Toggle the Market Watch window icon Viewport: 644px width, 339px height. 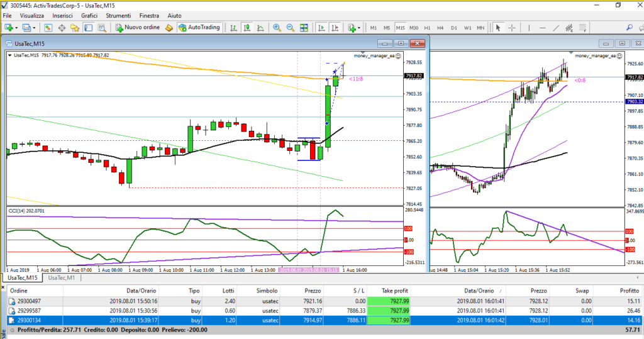pos(48,28)
